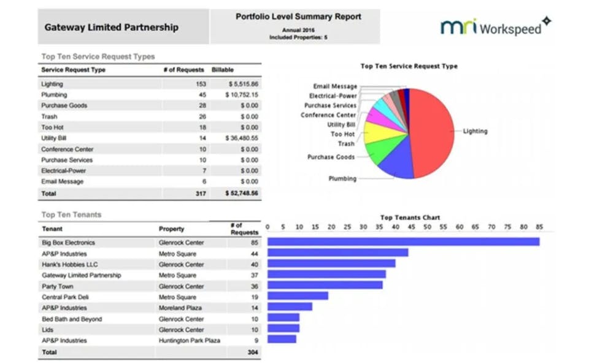The image size is (589, 364).
Task: Click the Gateway Limited Partnership header
Action: [x=112, y=28]
